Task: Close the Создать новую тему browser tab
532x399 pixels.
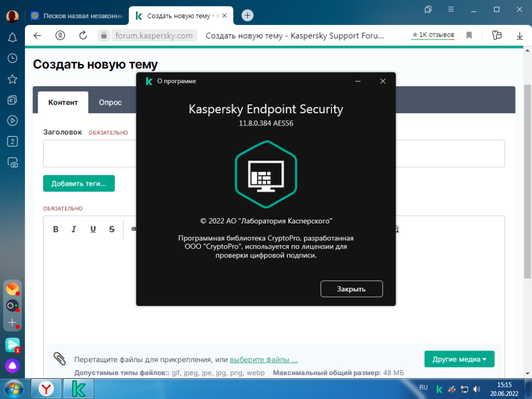Action: [x=225, y=15]
